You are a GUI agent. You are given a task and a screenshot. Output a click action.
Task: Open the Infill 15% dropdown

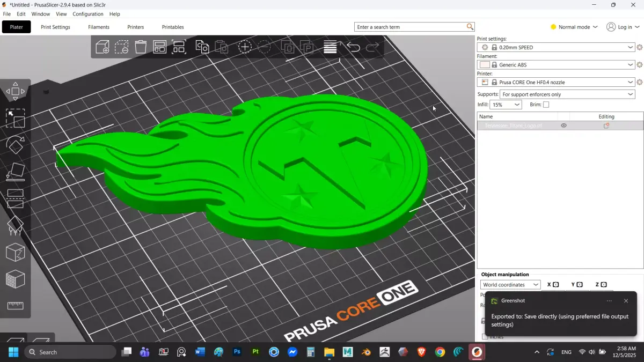(506, 105)
